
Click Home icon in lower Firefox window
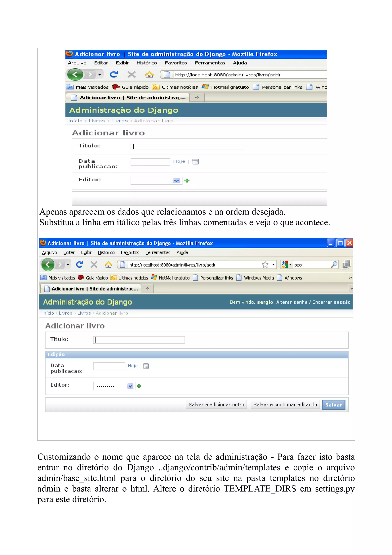(108, 264)
